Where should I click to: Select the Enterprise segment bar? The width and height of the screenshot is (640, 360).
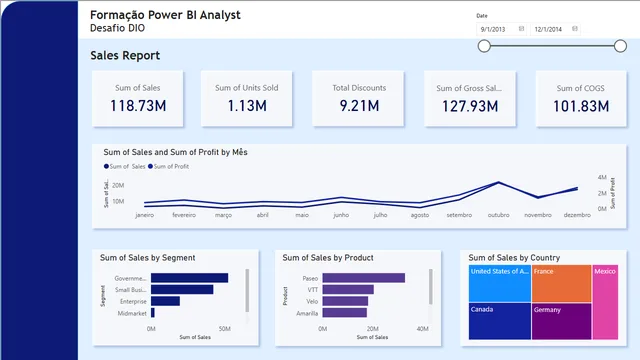coord(165,301)
